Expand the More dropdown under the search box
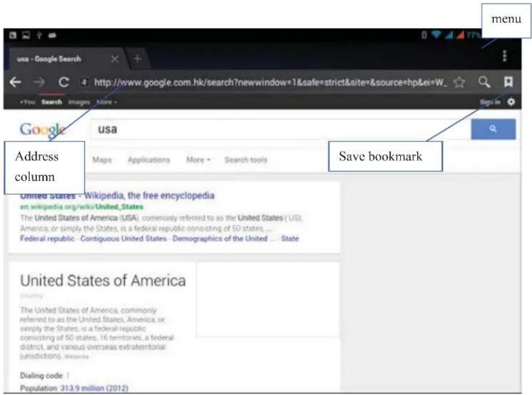532x395 pixels. (x=198, y=159)
